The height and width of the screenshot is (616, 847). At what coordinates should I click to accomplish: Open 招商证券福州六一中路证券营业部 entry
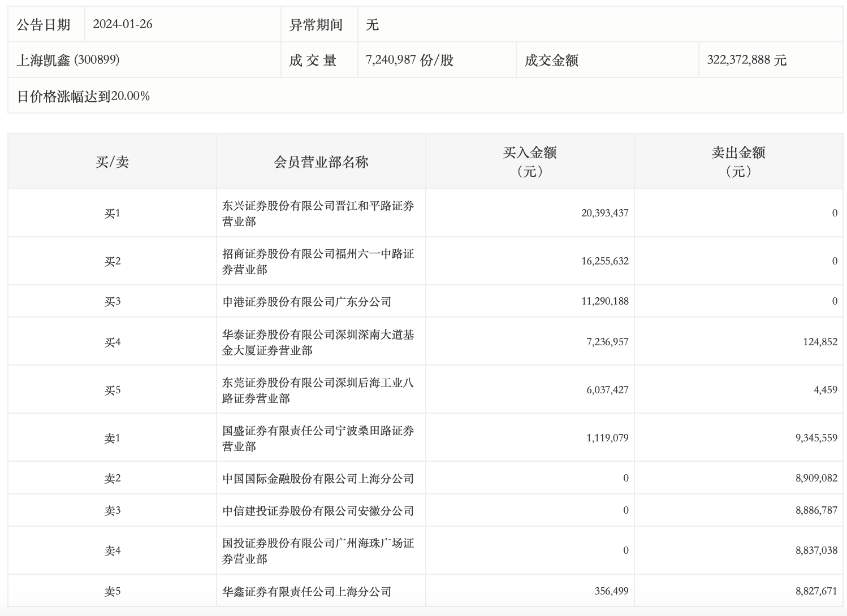click(318, 262)
